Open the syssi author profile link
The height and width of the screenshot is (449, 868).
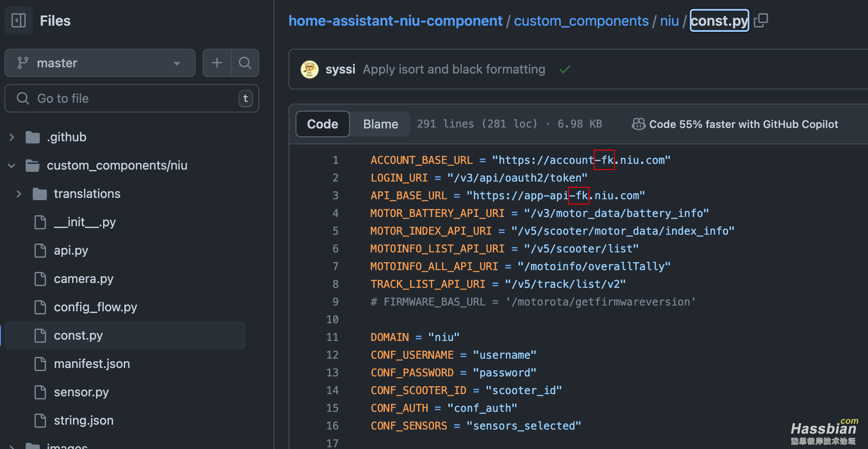340,70
